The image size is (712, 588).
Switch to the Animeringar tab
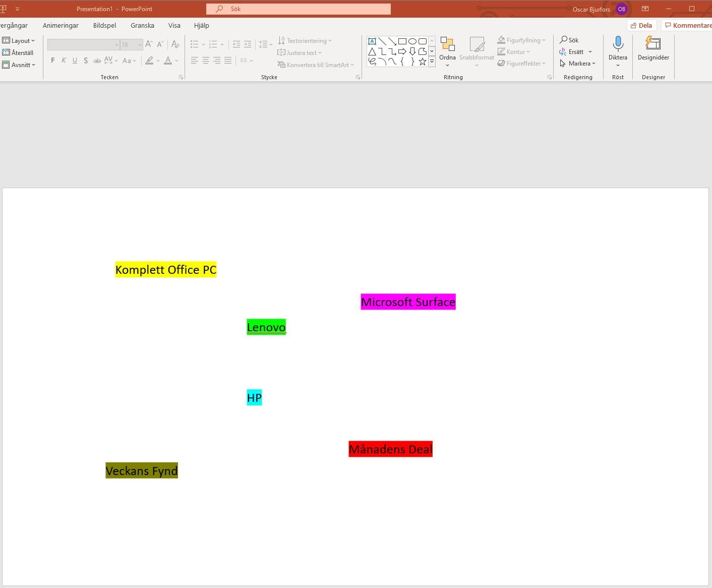click(61, 25)
